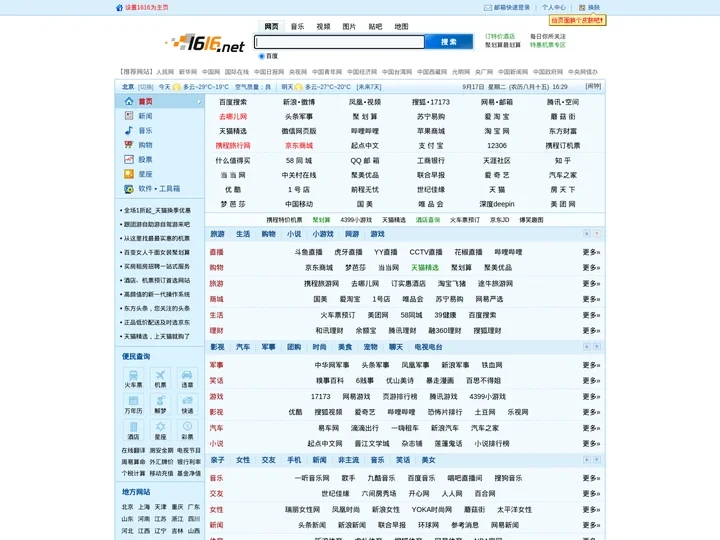Click tomorrow's weather icon next to 明天

299,87
